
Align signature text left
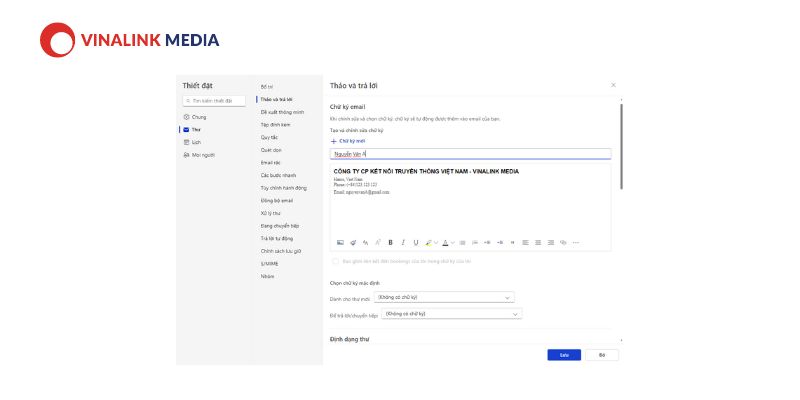[x=526, y=243]
